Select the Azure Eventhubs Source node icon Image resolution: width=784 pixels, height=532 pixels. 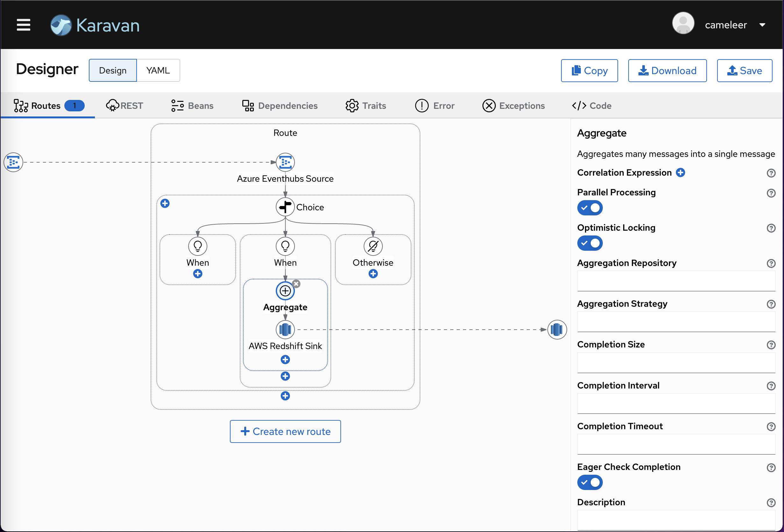[x=285, y=162]
